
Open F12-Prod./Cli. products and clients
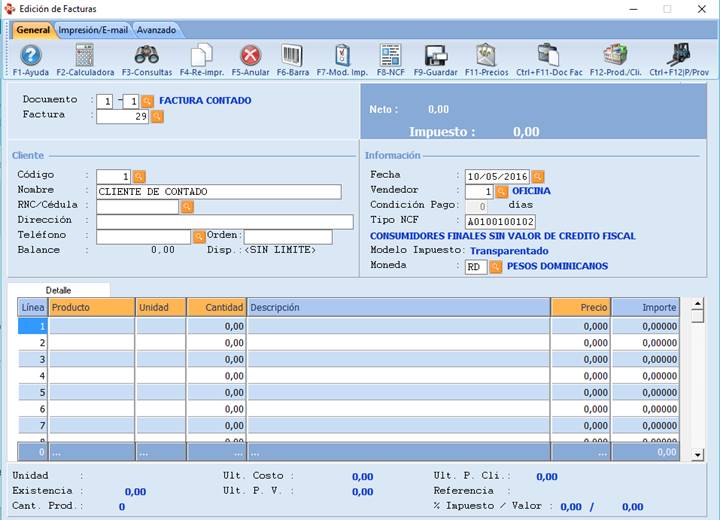(x=614, y=56)
